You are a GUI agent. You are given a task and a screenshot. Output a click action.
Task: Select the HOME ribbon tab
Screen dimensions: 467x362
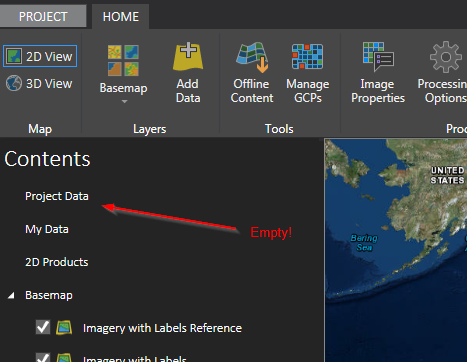point(121,17)
